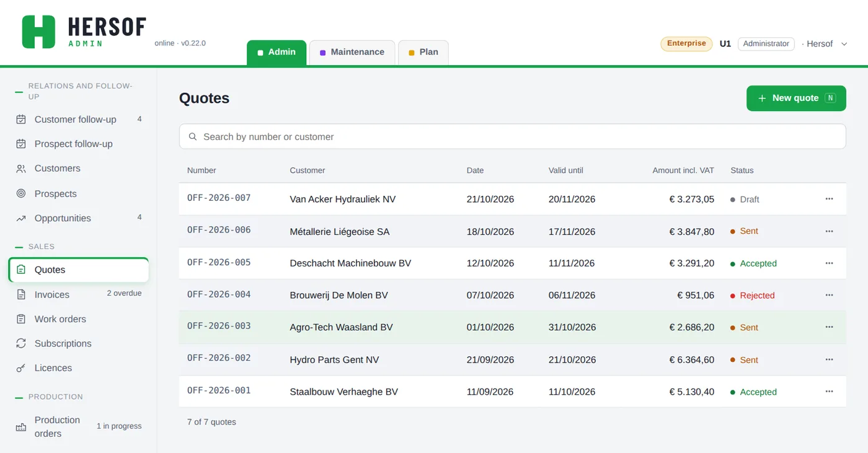Show more options for OFF-2026-002
This screenshot has width=868, height=453.
tap(829, 359)
